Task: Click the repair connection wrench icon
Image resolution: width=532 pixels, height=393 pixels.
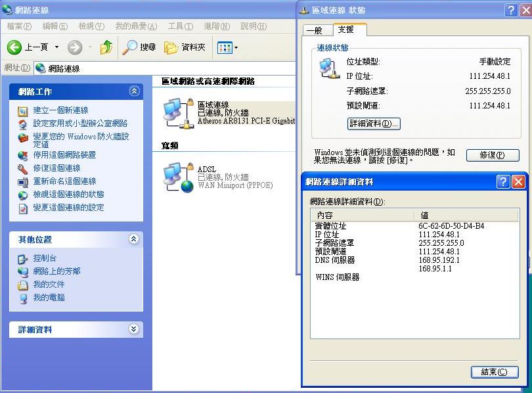Action: coord(23,169)
